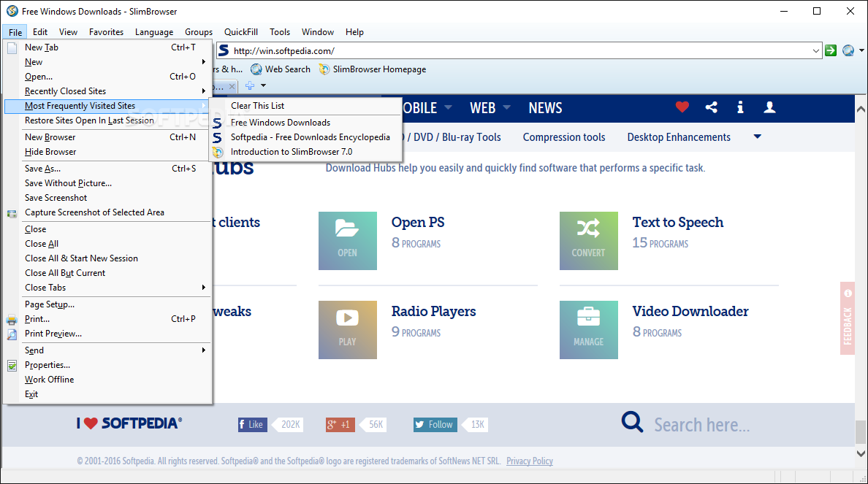Image resolution: width=868 pixels, height=484 pixels.
Task: Click the Web Search toolbar button
Action: (x=281, y=69)
